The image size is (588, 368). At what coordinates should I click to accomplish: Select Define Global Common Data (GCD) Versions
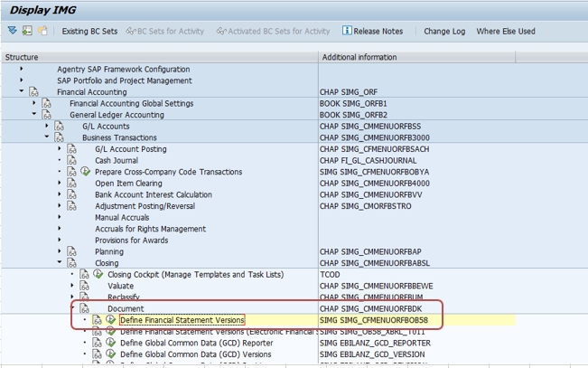(x=196, y=354)
